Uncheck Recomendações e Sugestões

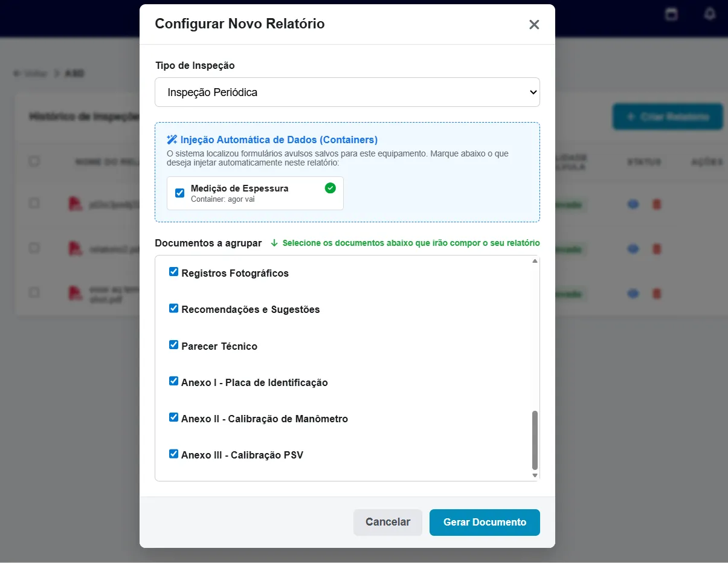pos(174,309)
